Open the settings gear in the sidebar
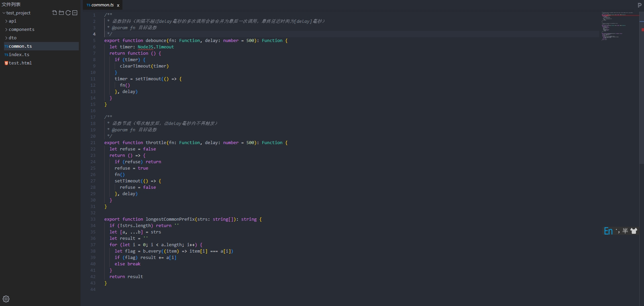Viewport: 644px width, 306px height. coord(6,299)
